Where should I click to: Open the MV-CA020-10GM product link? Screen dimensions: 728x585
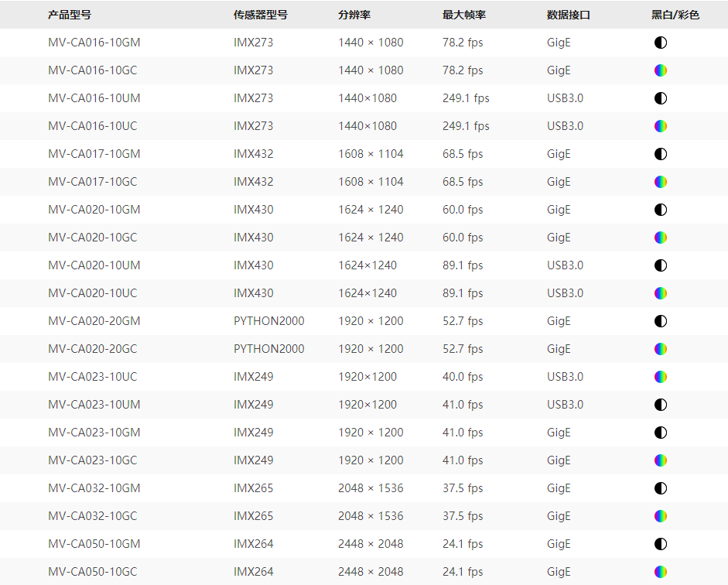click(94, 210)
